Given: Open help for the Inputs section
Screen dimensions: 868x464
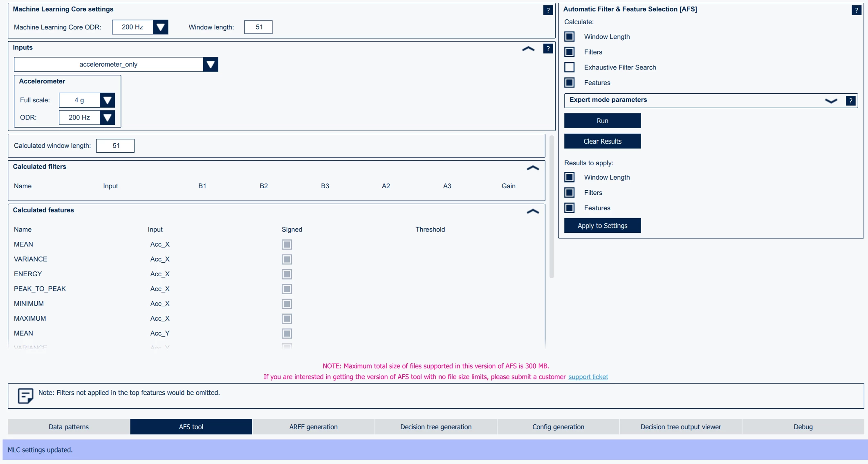Looking at the screenshot, I should click(x=548, y=49).
